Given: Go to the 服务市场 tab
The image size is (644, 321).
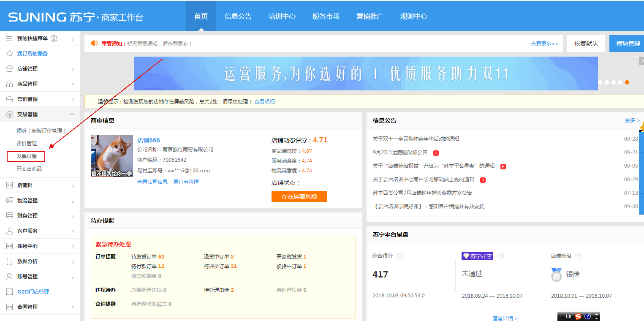Looking at the screenshot, I should [x=326, y=16].
